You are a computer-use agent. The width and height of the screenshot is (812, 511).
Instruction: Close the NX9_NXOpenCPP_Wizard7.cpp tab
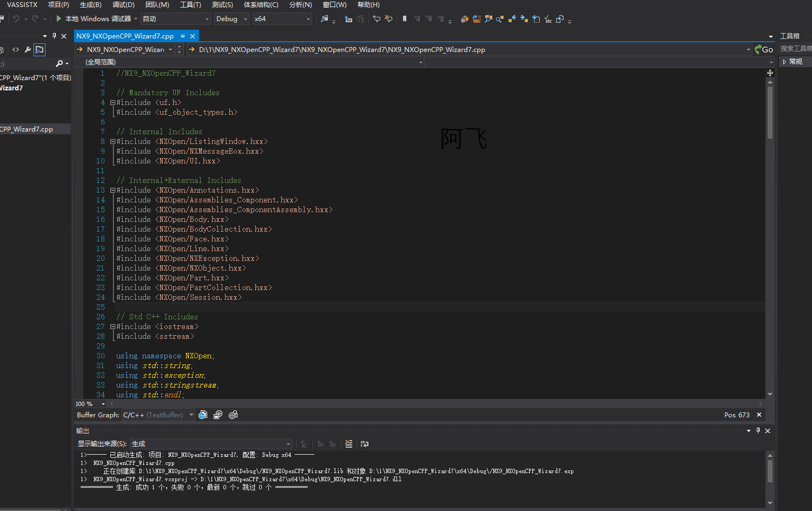[x=193, y=36]
